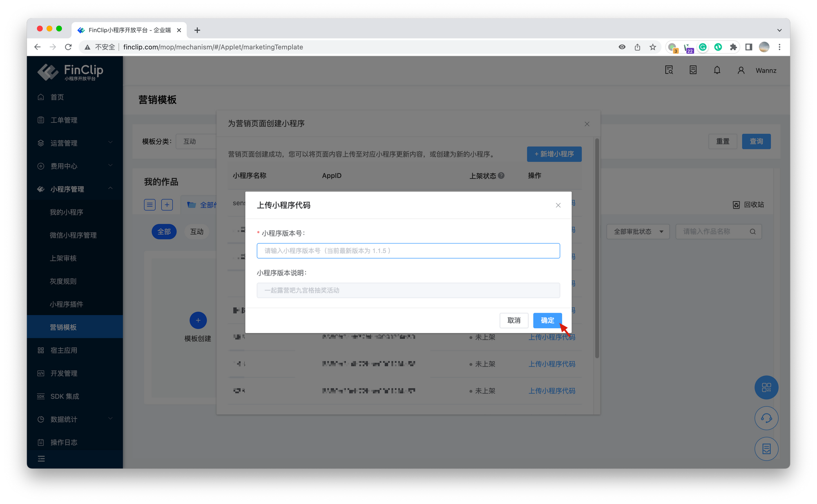The height and width of the screenshot is (504, 817).
Task: Click the browser bookmark star icon
Action: [x=653, y=47]
